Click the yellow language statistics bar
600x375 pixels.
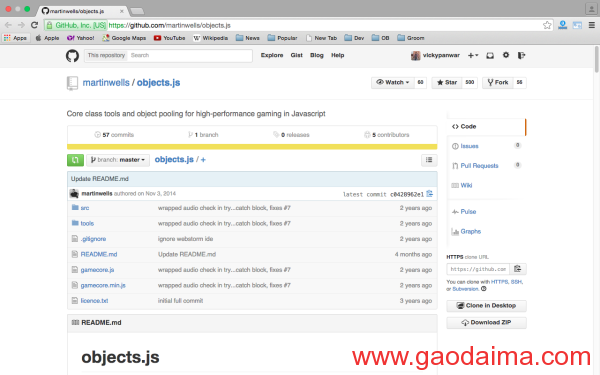[252, 147]
